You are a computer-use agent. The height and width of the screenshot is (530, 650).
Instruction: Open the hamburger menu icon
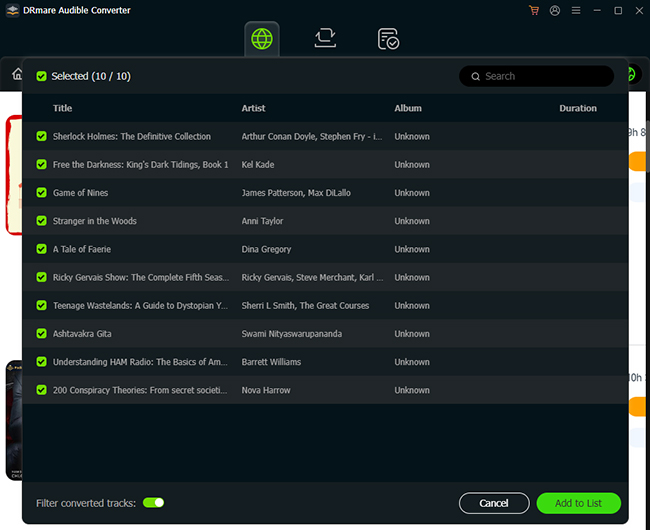576,10
